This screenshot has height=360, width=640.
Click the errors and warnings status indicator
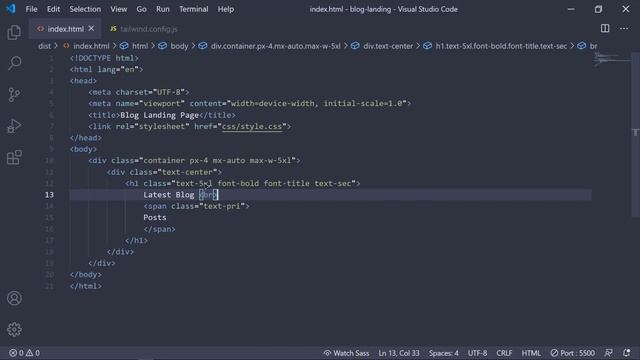click(x=24, y=353)
